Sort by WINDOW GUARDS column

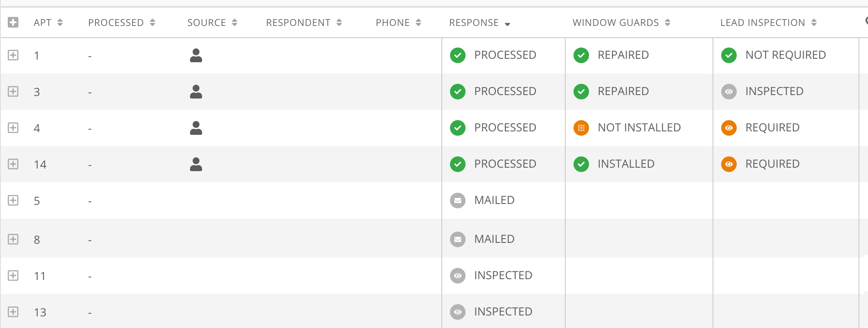point(621,22)
